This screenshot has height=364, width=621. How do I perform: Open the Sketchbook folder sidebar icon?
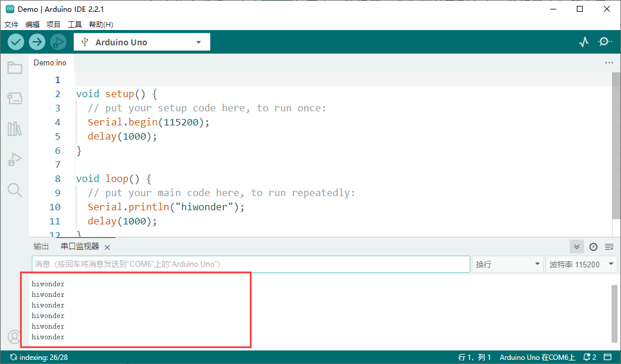click(15, 68)
